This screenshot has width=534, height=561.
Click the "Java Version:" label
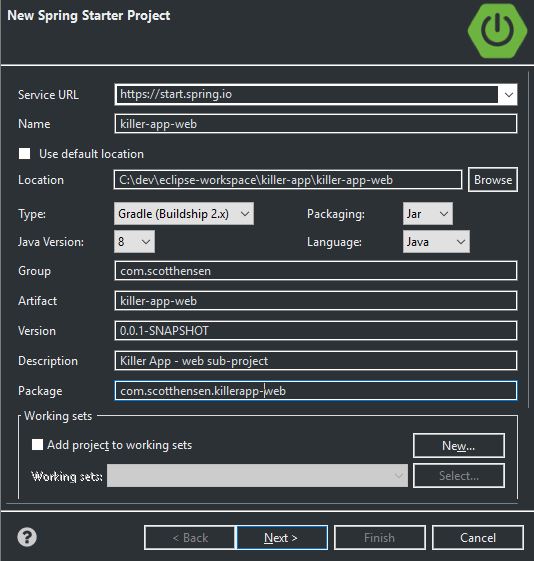(x=51, y=242)
